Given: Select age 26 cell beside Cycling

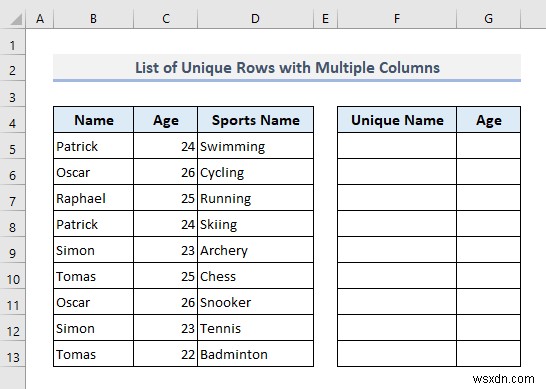Looking at the screenshot, I should [166, 172].
